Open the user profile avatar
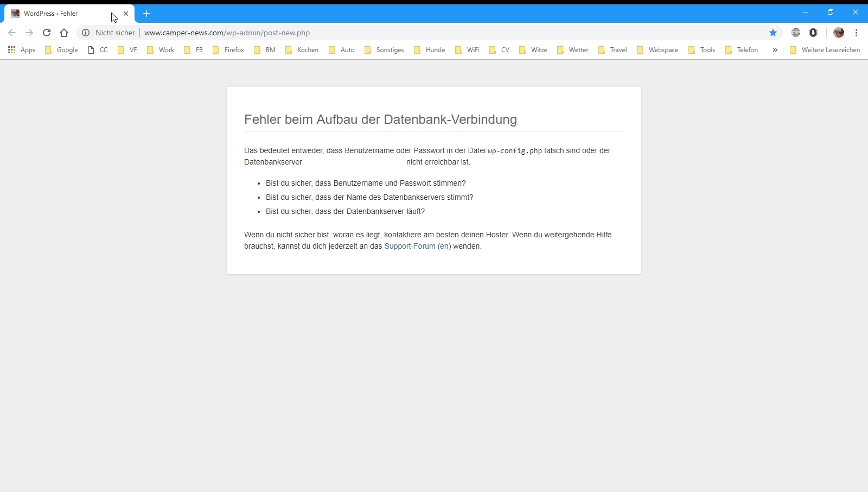This screenshot has height=492, width=868. [839, 33]
